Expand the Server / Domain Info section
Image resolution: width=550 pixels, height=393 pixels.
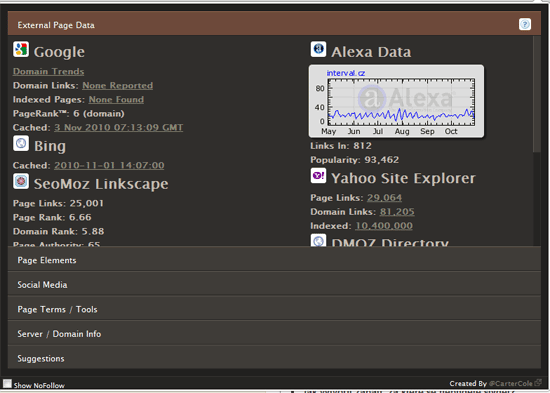click(x=274, y=333)
